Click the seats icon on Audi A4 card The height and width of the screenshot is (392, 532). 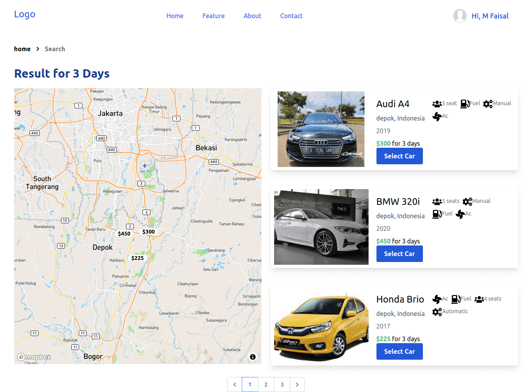(x=437, y=104)
